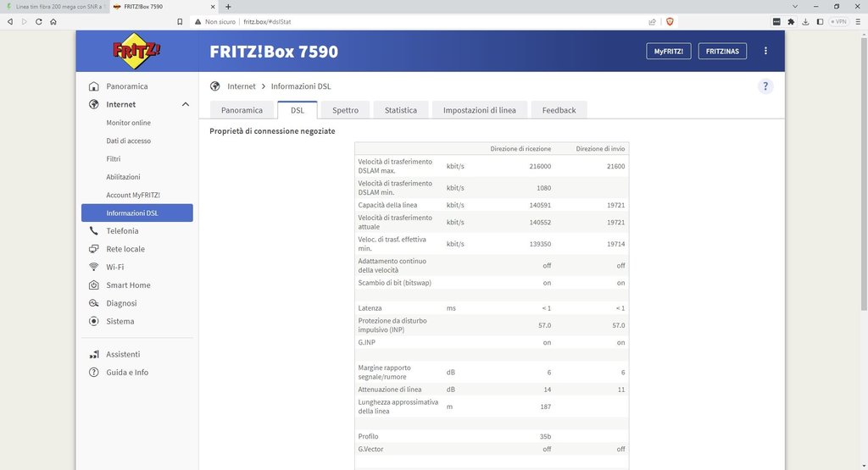The height and width of the screenshot is (470, 868).
Task: Click the browser back arrow
Action: pos(10,21)
